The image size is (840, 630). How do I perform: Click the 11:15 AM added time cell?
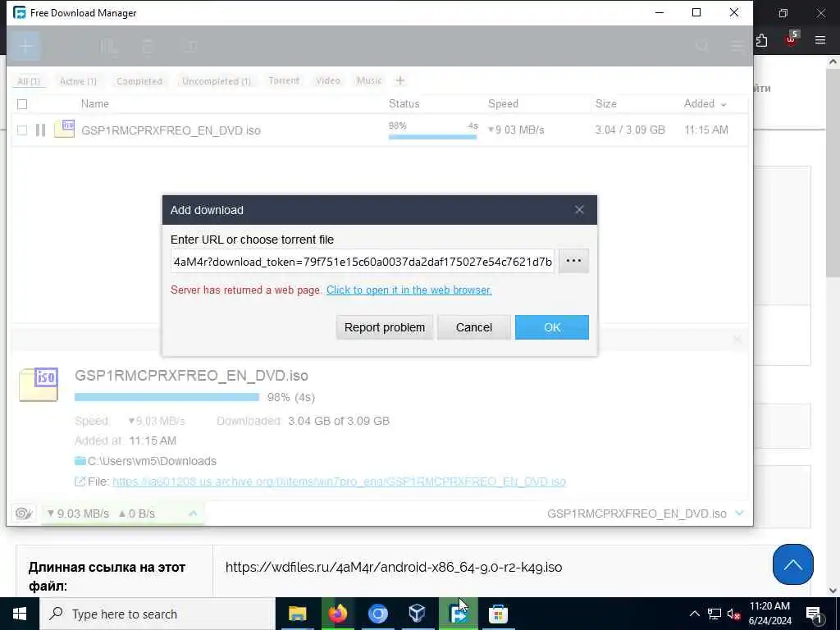point(706,130)
